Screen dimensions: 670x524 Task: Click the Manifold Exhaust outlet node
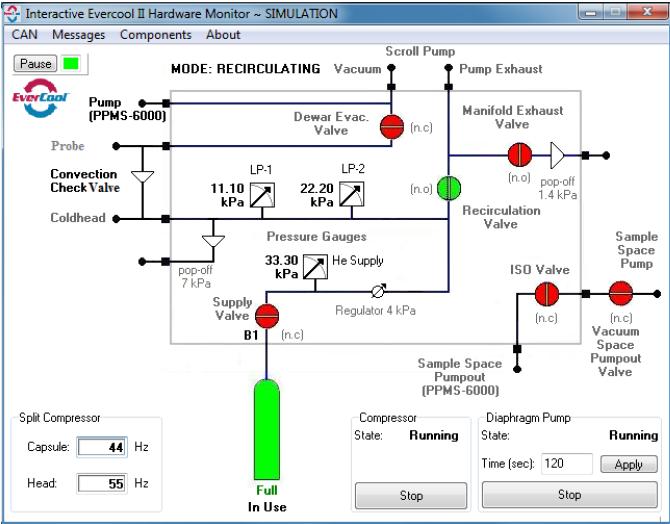(606, 156)
